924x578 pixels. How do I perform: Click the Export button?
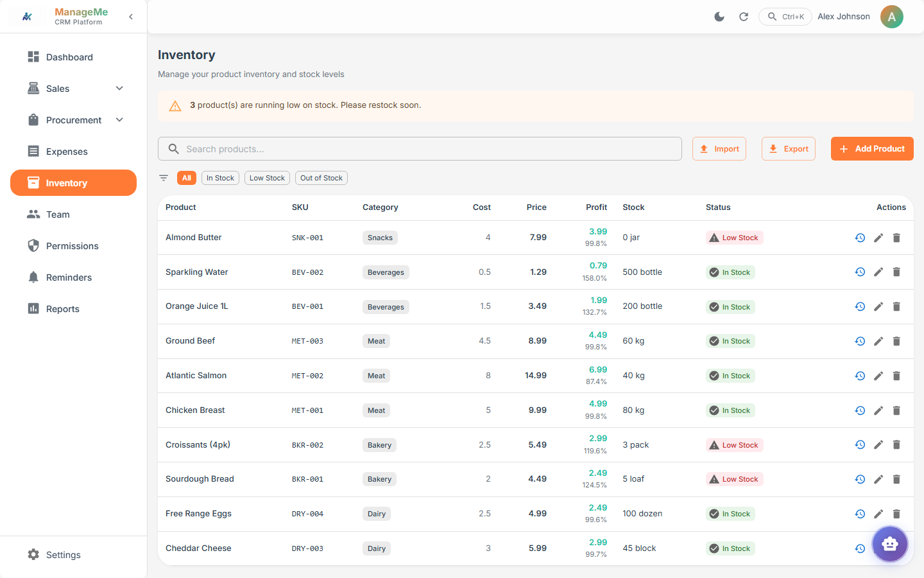point(789,148)
